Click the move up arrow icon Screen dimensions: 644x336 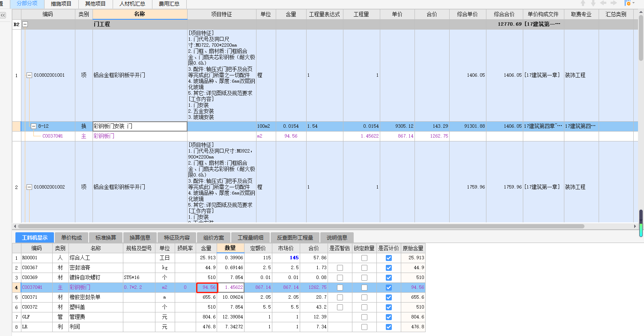tap(583, 3)
